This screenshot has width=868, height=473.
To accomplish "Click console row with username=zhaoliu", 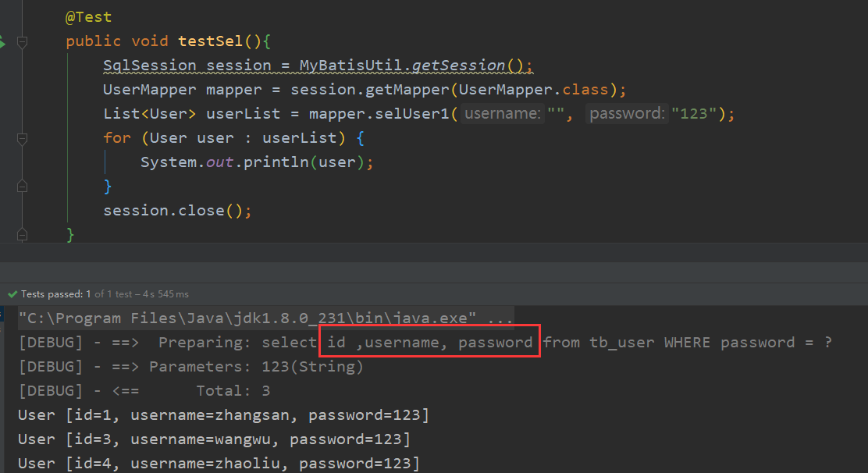I will (x=219, y=464).
